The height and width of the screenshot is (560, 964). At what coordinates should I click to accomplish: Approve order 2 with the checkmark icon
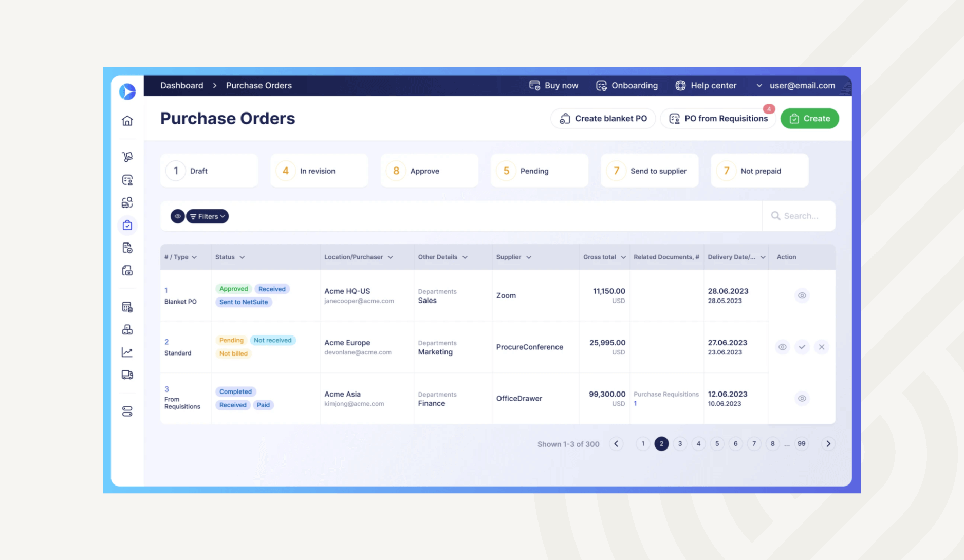pos(802,347)
